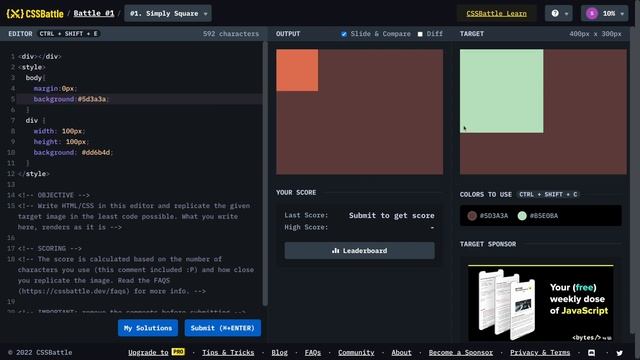This screenshot has height=360, width=640.
Task: Place cursor on background:#5d3a3a line
Action: (140, 99)
